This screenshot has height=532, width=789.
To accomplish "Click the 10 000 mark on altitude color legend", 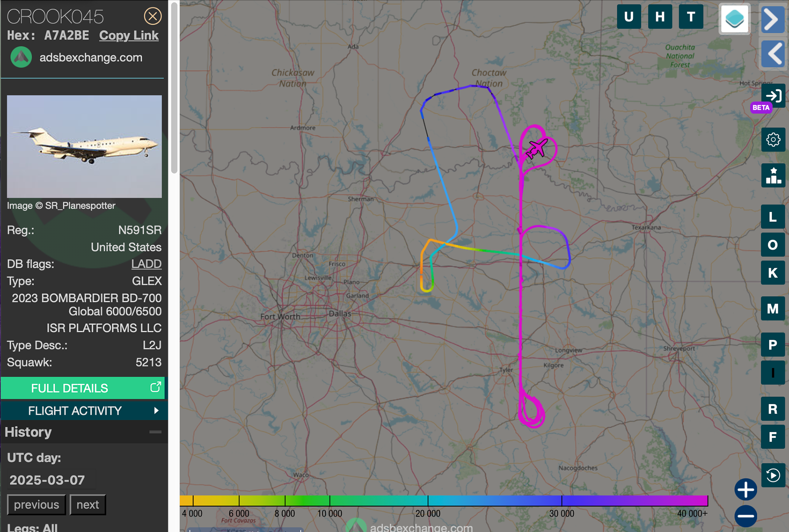I will [x=330, y=514].
